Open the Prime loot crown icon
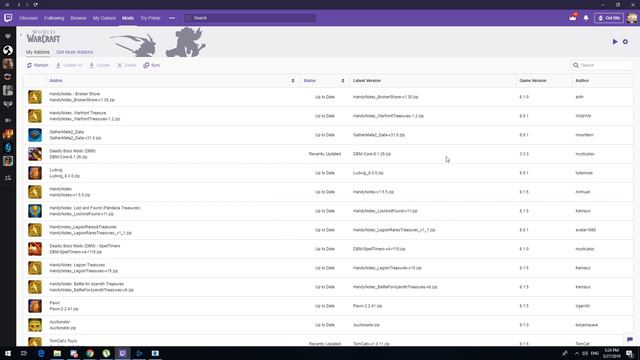 [573, 18]
